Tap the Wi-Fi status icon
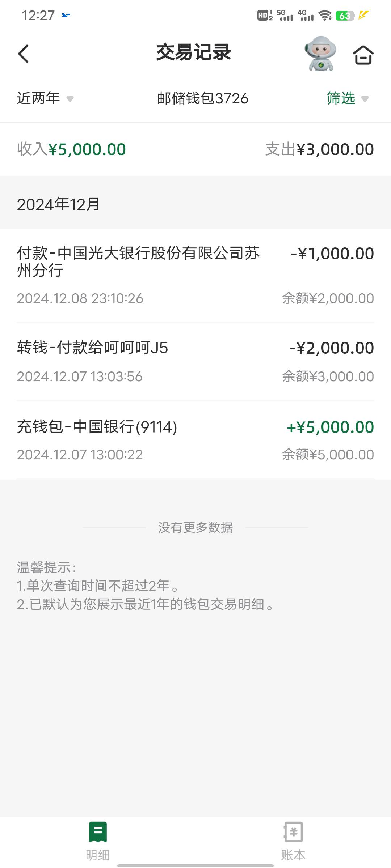The width and height of the screenshot is (391, 868). [x=325, y=15]
